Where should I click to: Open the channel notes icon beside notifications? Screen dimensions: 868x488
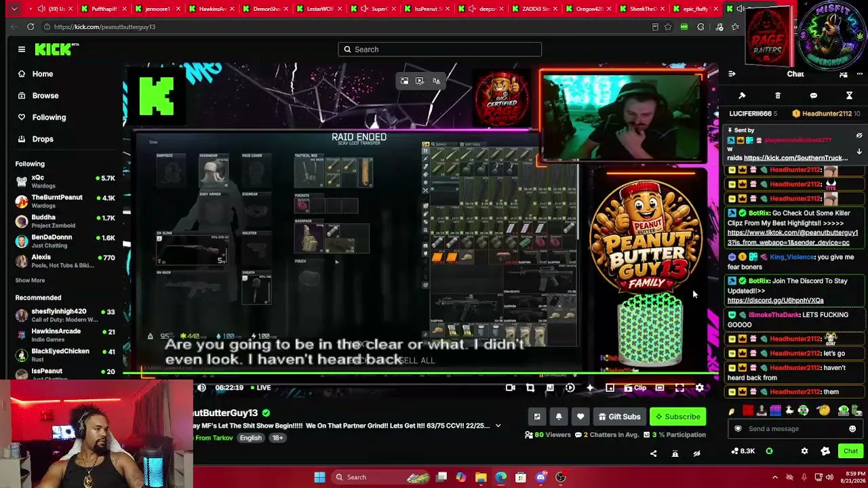pyautogui.click(x=537, y=417)
